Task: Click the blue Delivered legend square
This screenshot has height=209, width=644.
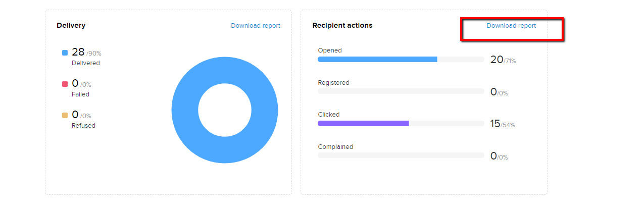Action: [x=65, y=53]
